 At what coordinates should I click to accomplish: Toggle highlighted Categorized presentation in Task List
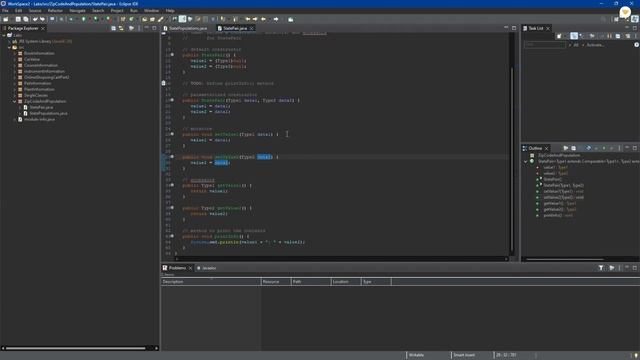pyautogui.click(x=574, y=36)
